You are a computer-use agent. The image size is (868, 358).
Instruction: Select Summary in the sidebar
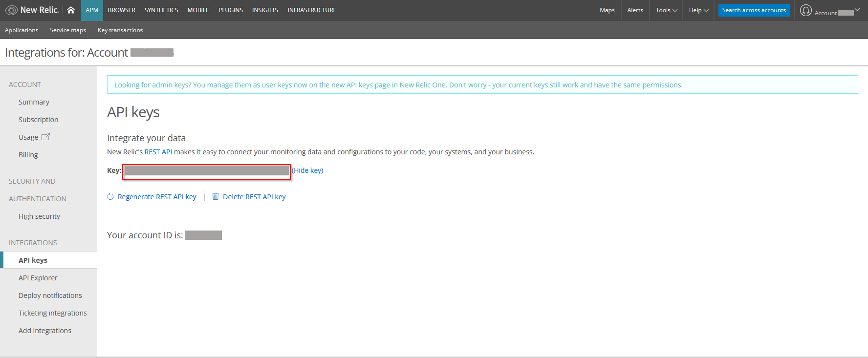(34, 102)
